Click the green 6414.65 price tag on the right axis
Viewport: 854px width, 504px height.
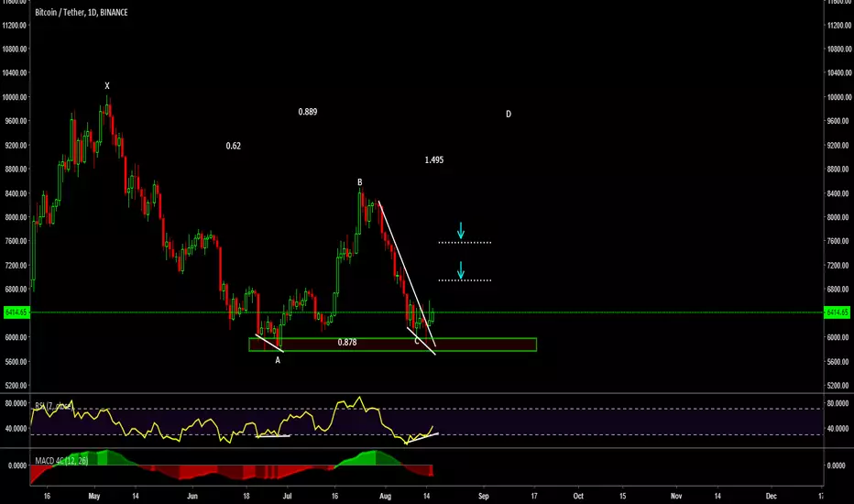(x=838, y=312)
